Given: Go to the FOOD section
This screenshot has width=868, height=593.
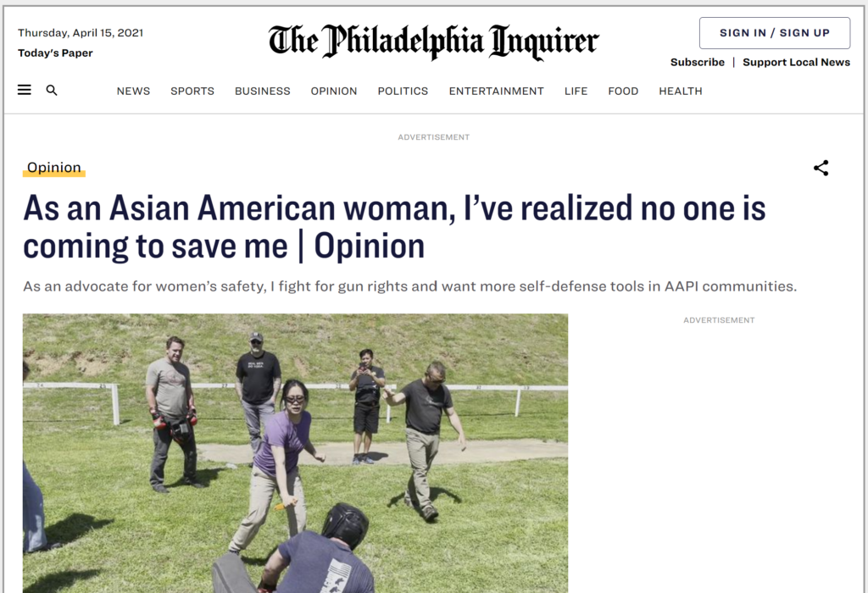Looking at the screenshot, I should [623, 91].
